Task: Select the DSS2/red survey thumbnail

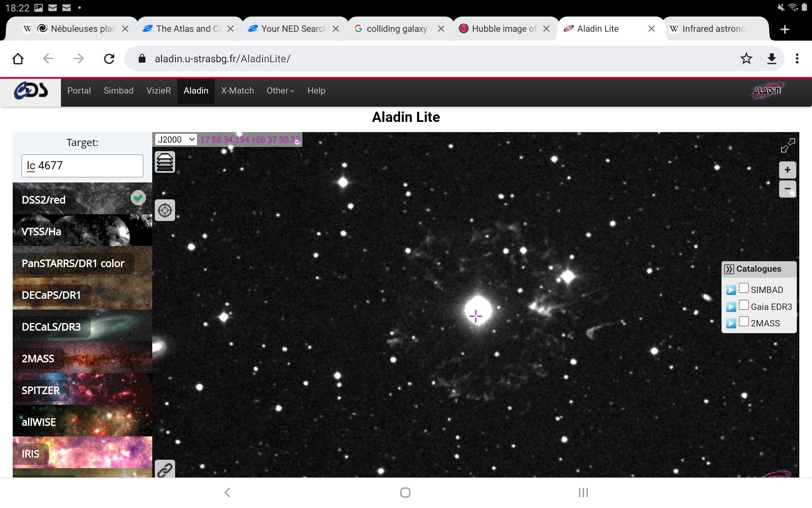Action: point(82,198)
